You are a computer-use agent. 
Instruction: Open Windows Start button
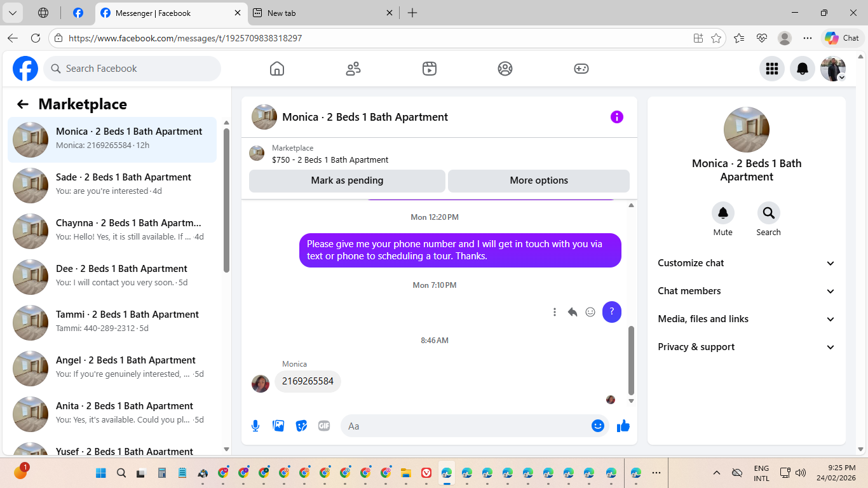click(101, 473)
